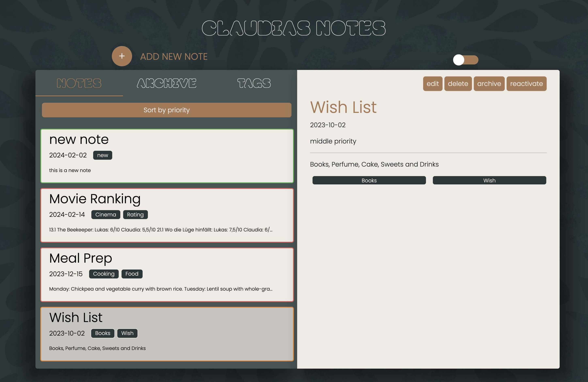
Task: Click the edit button
Action: pos(432,84)
